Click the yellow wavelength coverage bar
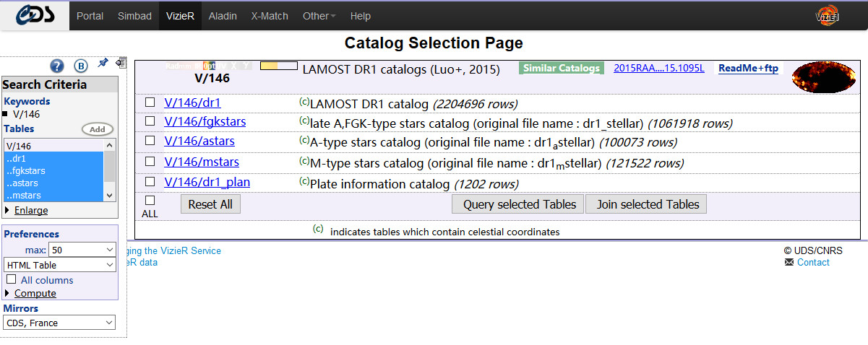868x345 pixels. pyautogui.click(x=278, y=66)
